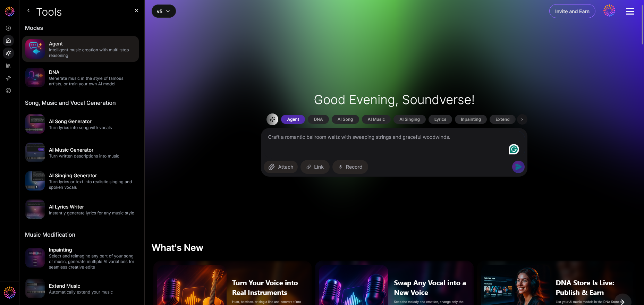This screenshot has height=305, width=644.
Task: Click the page vertical scrollbar
Action: pyautogui.click(x=642, y=24)
